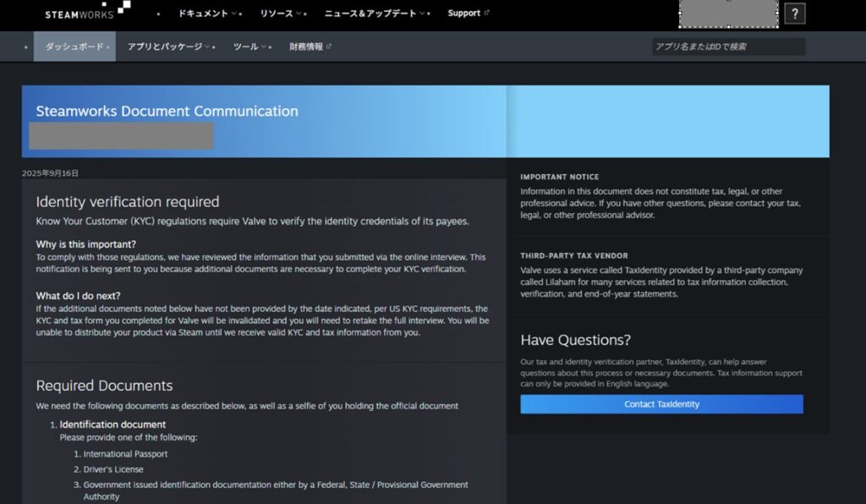Click the International Passport list item

click(125, 454)
